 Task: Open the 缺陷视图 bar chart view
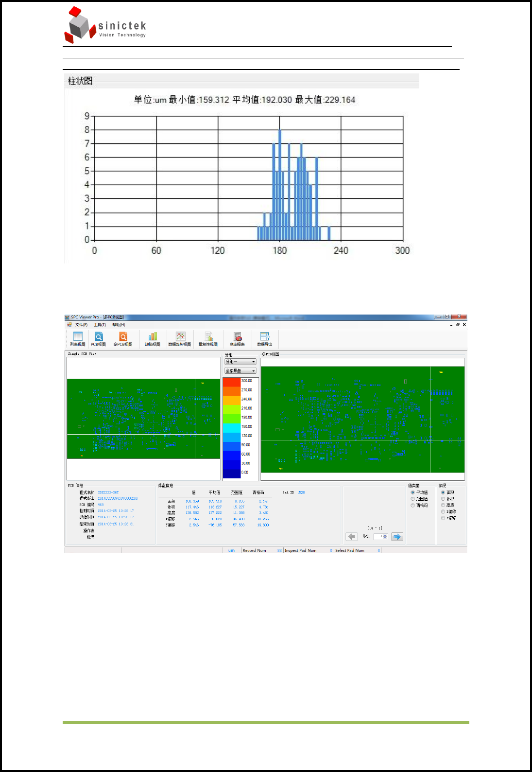pos(153,339)
